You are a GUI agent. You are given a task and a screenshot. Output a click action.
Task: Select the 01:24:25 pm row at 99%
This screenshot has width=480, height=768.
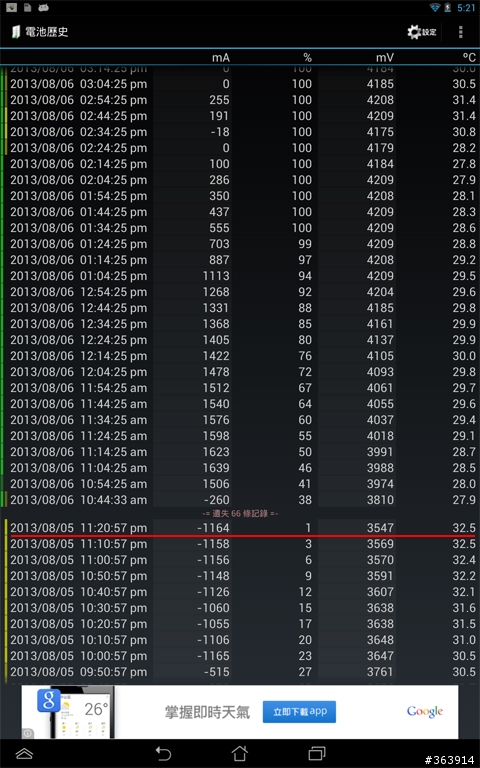click(x=240, y=244)
